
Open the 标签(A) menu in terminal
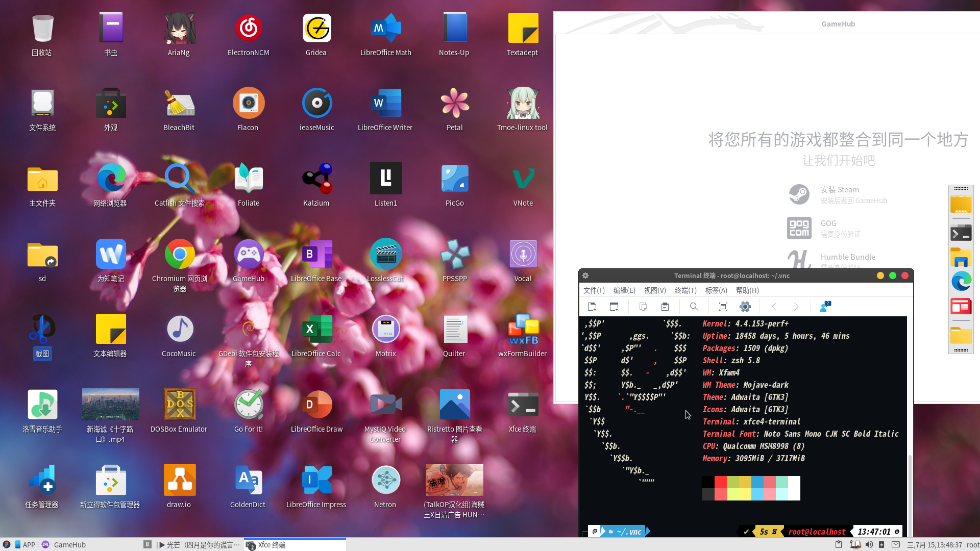(716, 290)
